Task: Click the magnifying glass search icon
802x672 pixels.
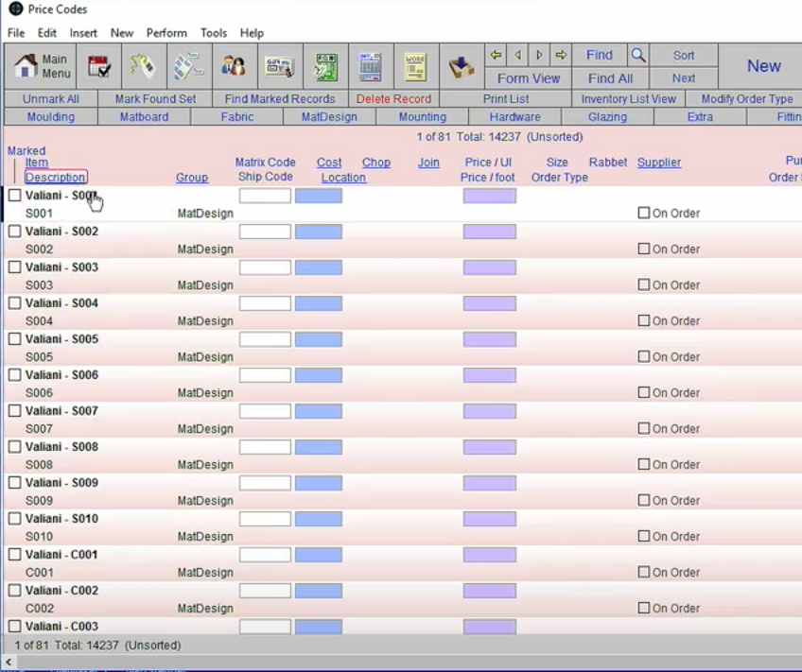Action: pyautogui.click(x=638, y=55)
